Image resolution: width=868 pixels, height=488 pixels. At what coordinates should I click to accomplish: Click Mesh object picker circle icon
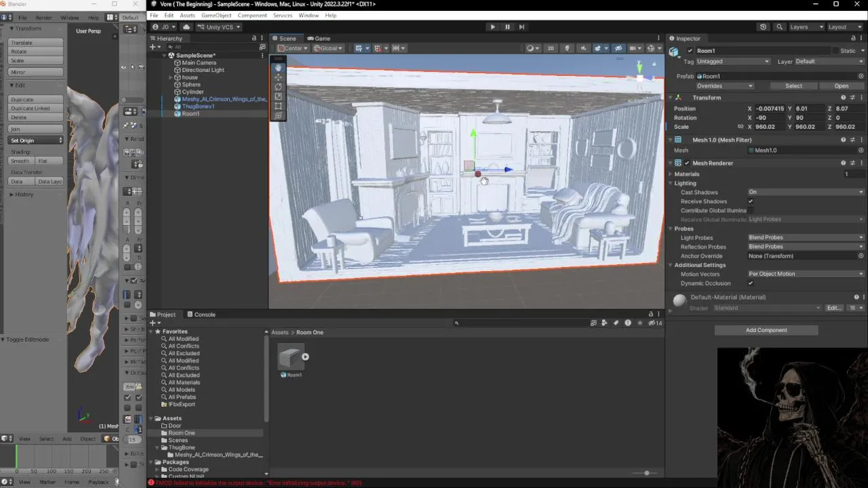point(861,150)
